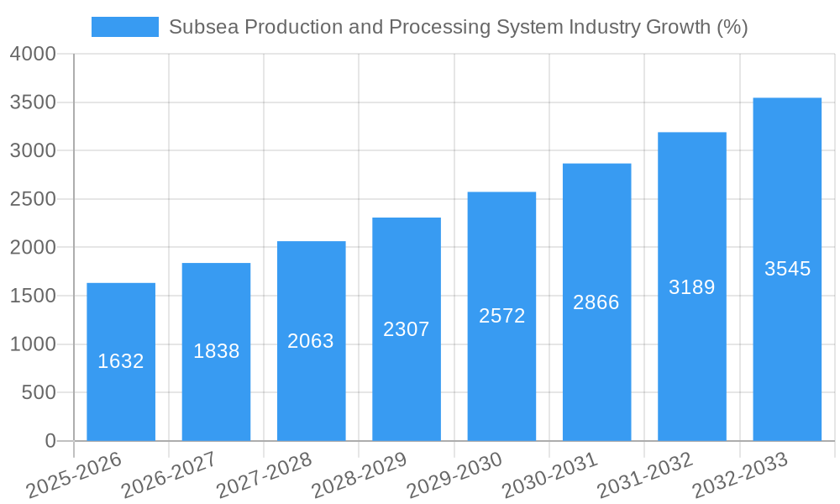Click the 1500 y-axis tick label
The height and width of the screenshot is (504, 840).
click(x=34, y=296)
